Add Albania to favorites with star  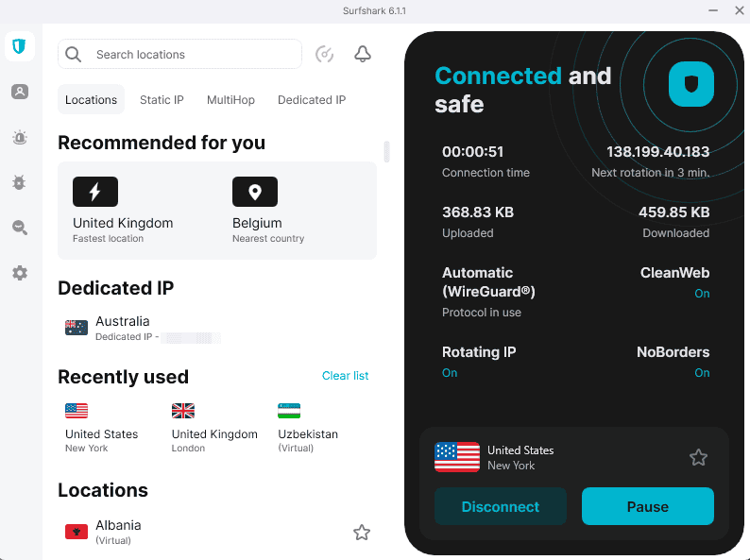coord(361,533)
